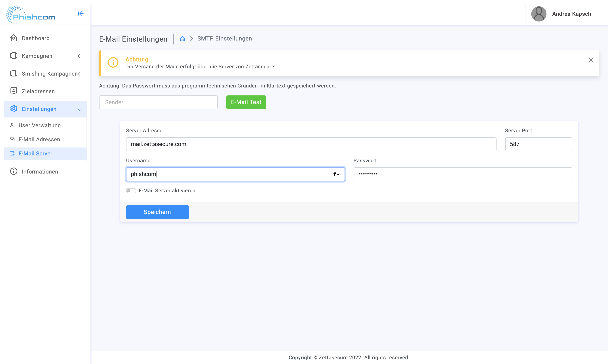
Task: Click the SMTP Einstellungen breadcrumb
Action: point(224,38)
